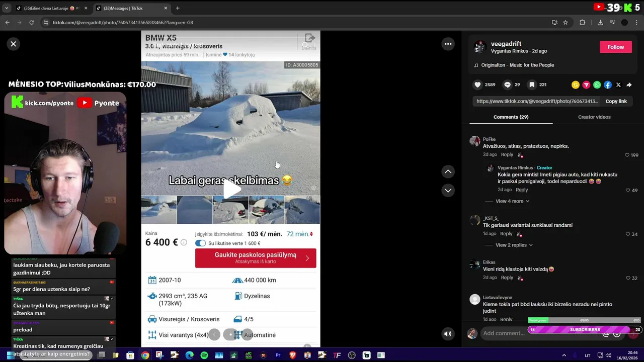Viewport: 644px width, 362px height.
Task: Save post with bookmark icon
Action: coord(532,85)
